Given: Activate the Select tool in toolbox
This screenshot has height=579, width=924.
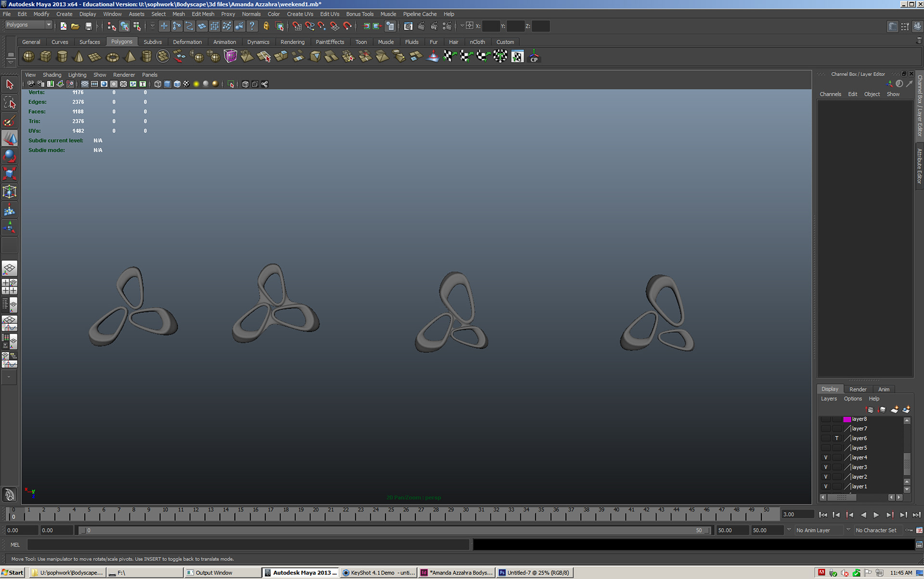Looking at the screenshot, I should [x=10, y=85].
